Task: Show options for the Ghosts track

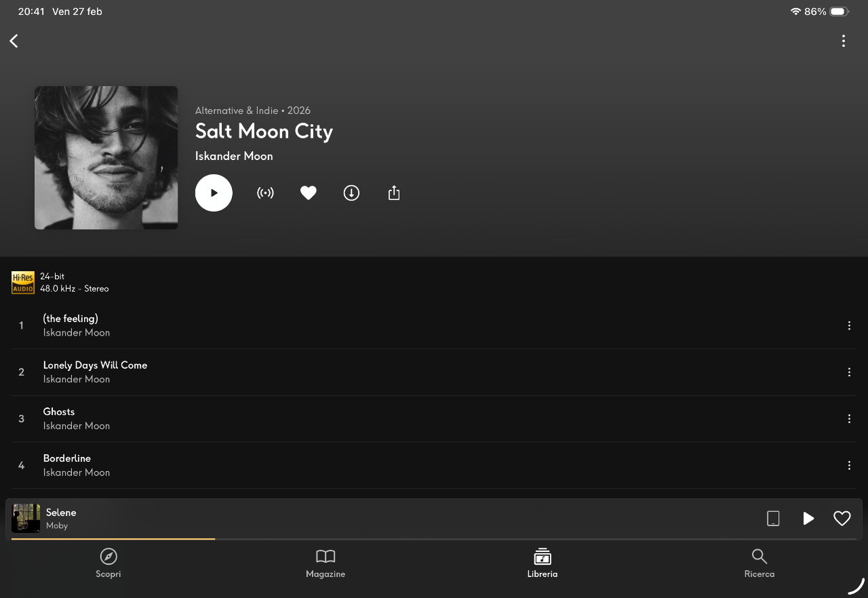Action: (849, 419)
